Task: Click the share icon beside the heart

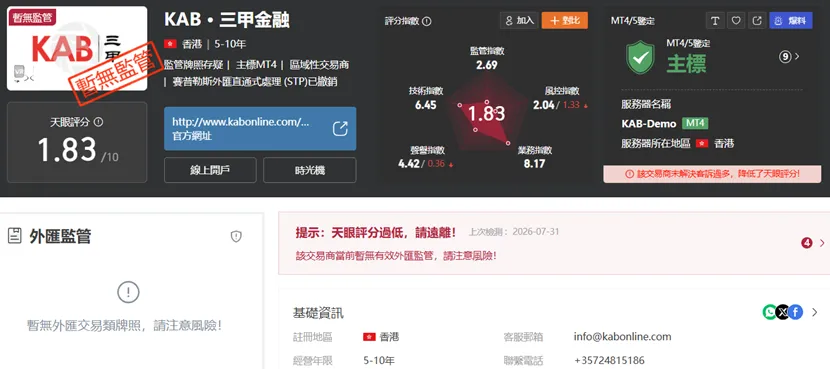Action: pos(757,21)
